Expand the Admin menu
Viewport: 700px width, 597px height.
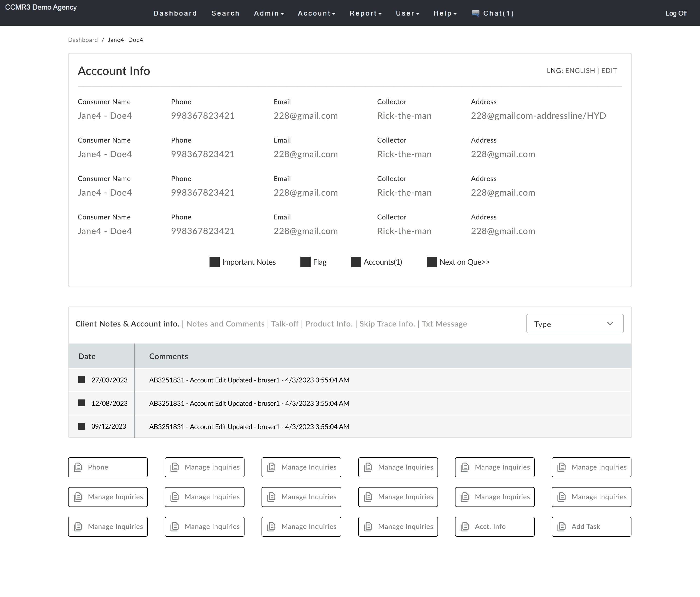[269, 13]
